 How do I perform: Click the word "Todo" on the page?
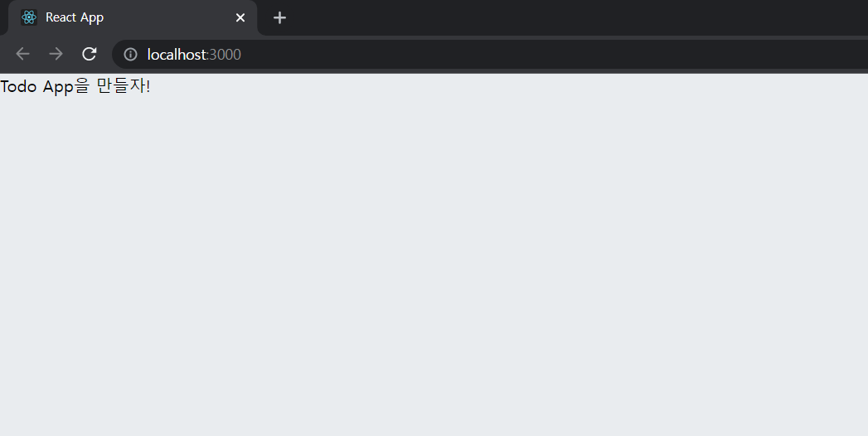[x=18, y=87]
